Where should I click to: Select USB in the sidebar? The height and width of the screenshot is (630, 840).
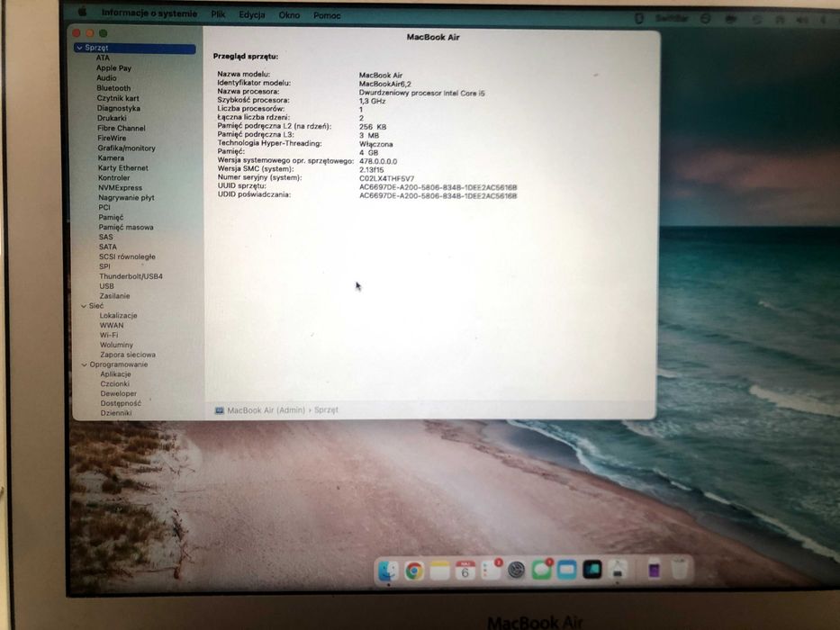pos(106,286)
